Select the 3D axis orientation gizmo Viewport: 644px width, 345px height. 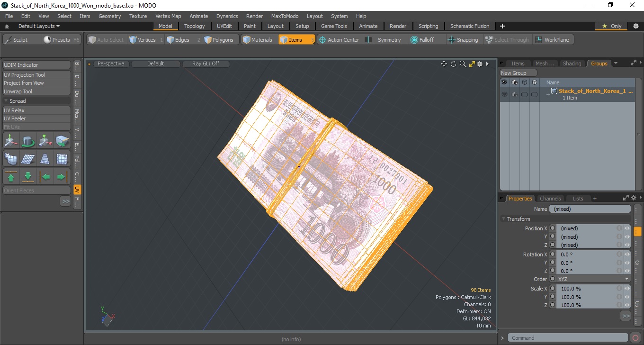coord(107,317)
